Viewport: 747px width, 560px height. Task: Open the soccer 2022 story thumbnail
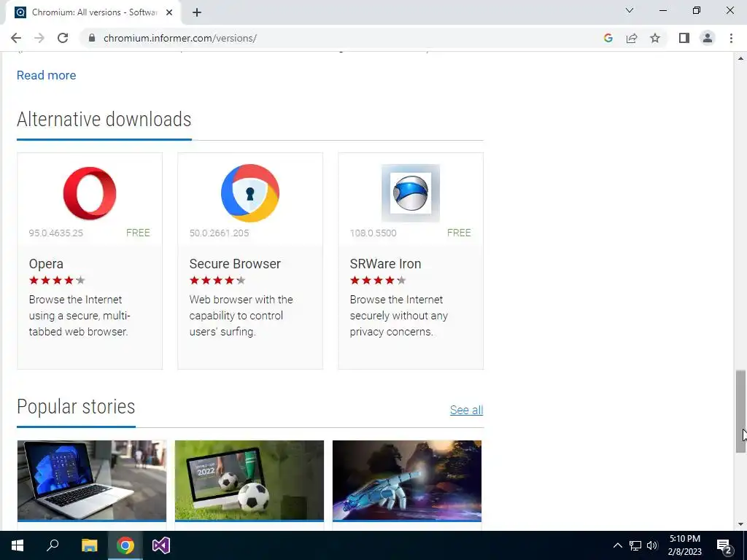(249, 481)
